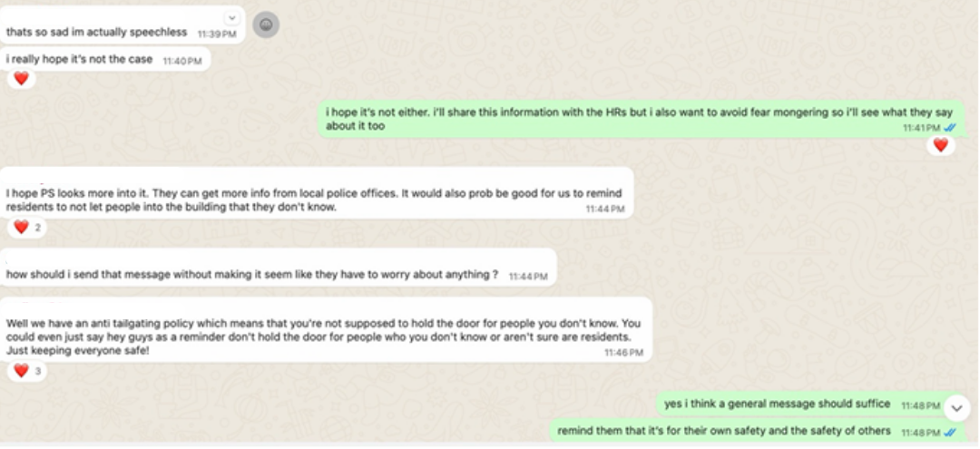This screenshot has height=449, width=980.
Task: Open heart reactions with count 2
Action: (x=25, y=228)
